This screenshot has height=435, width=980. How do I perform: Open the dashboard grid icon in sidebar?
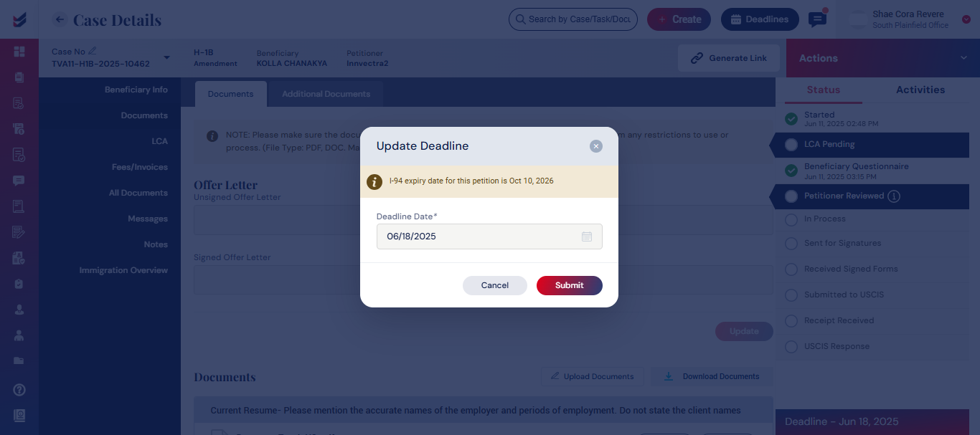click(x=19, y=52)
